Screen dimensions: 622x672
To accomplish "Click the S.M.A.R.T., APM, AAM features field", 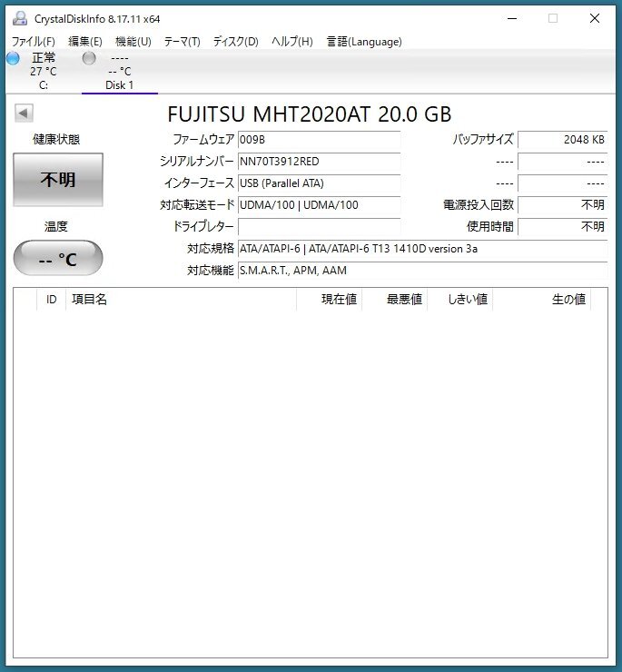I will pos(422,271).
